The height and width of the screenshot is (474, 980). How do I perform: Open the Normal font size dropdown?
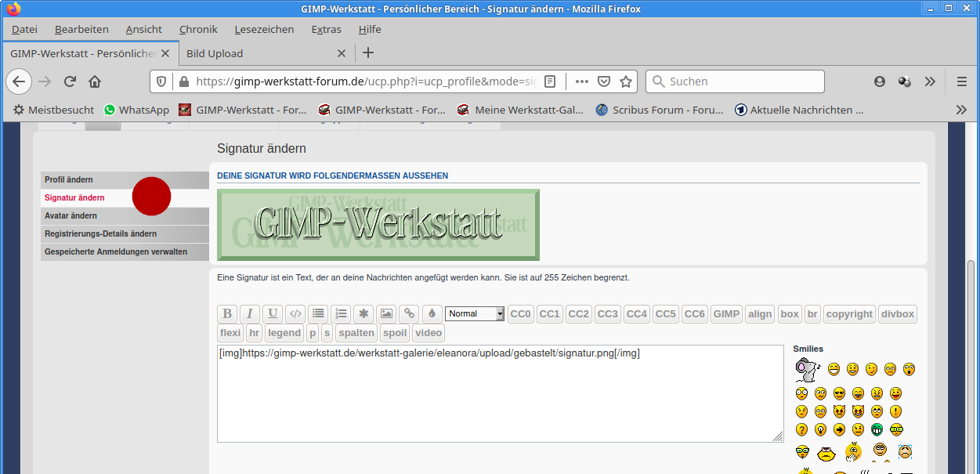point(475,314)
